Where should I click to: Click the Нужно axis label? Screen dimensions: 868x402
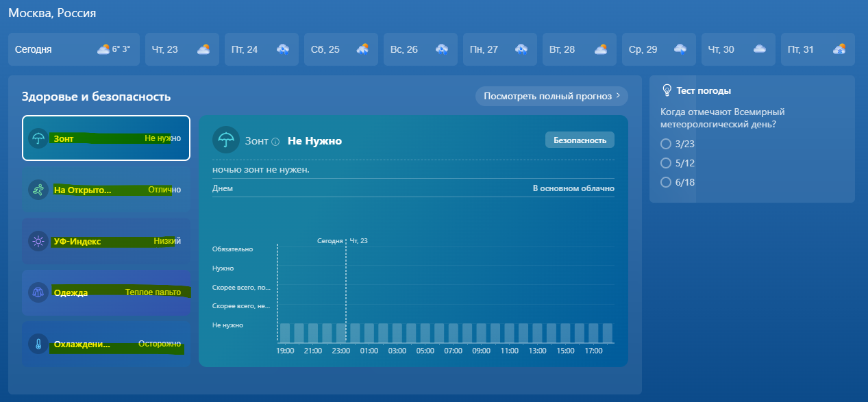(x=223, y=268)
